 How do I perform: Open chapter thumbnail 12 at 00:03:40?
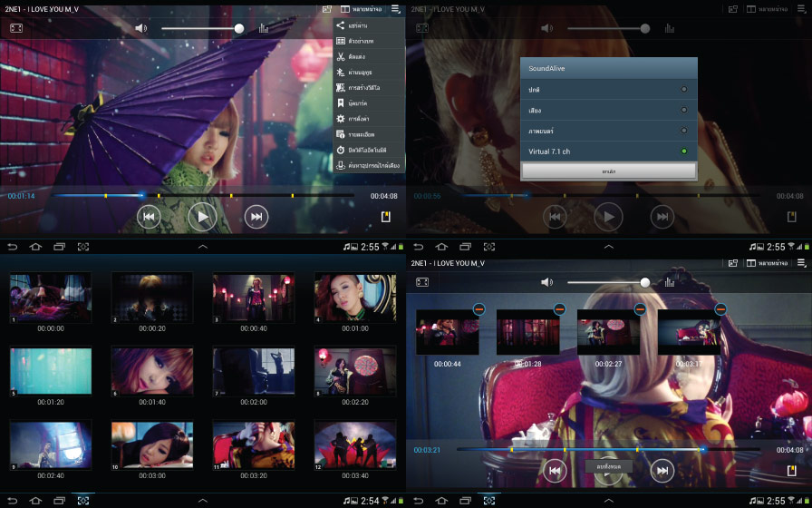pyautogui.click(x=355, y=445)
